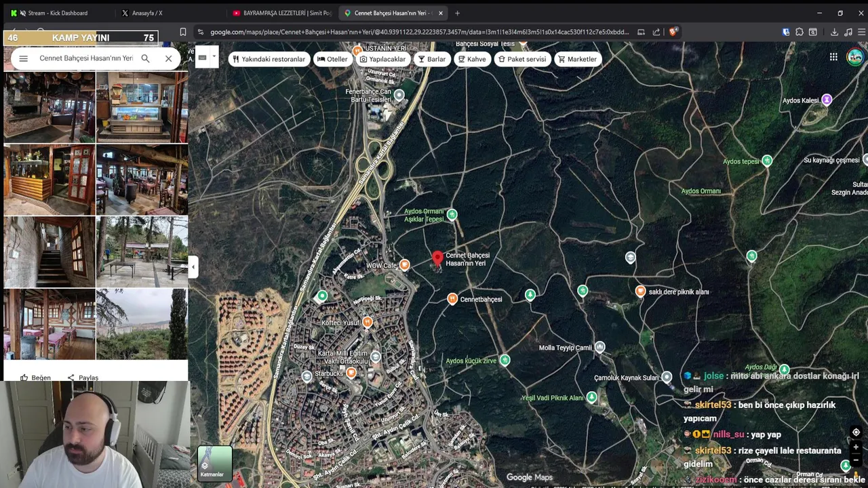
Task: Open the Katmanlar layers switcher
Action: (x=215, y=463)
